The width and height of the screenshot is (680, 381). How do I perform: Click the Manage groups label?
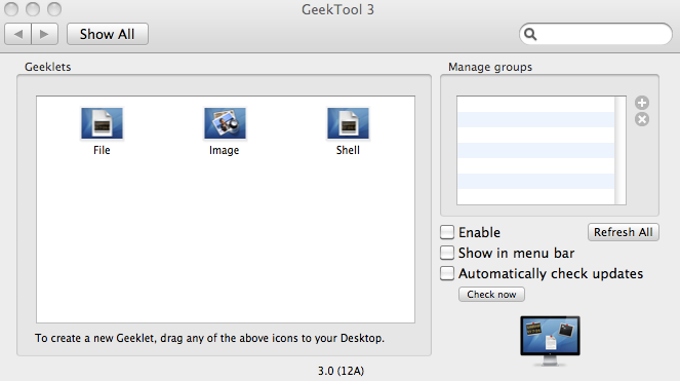(490, 67)
